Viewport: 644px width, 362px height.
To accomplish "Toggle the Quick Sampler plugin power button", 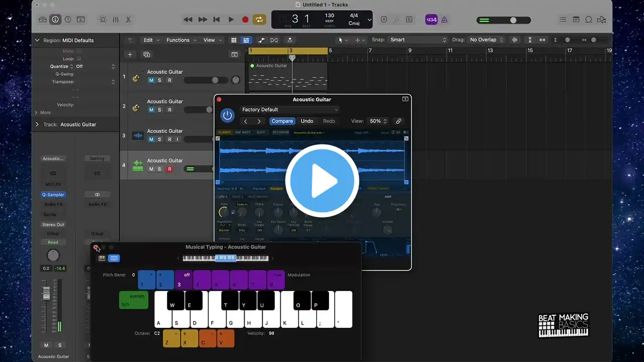I will (227, 116).
